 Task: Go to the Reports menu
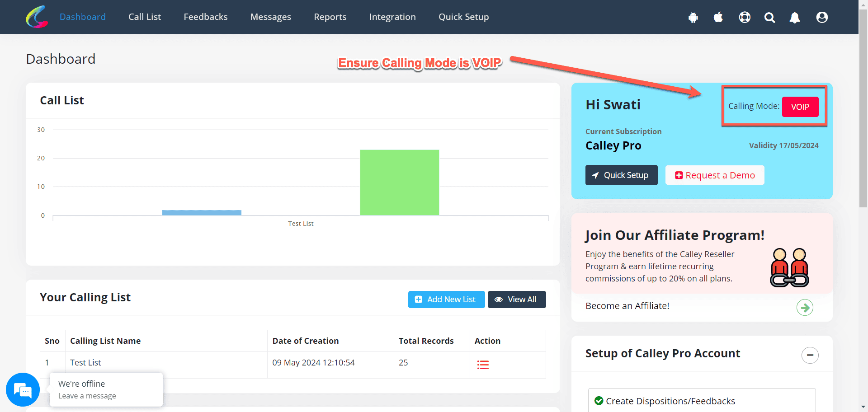pos(330,17)
